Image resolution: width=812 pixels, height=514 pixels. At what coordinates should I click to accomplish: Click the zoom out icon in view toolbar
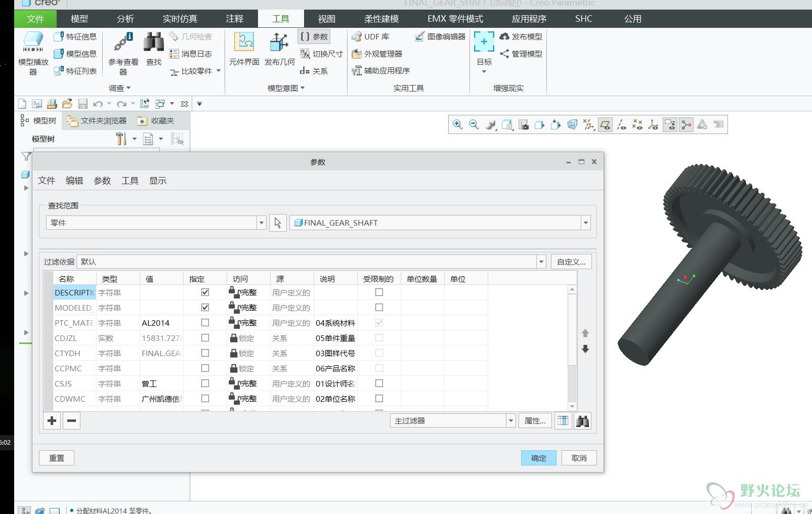pos(474,124)
